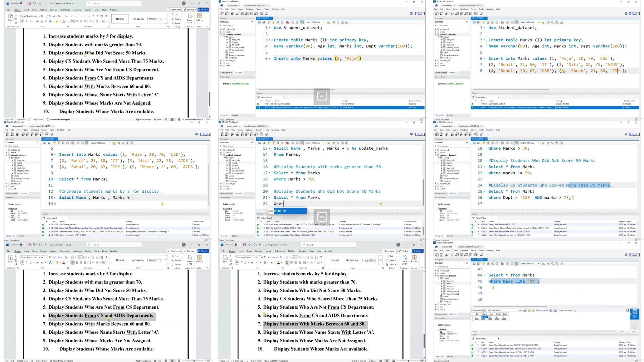This screenshot has height=362, width=644.
Task: Click Create a PDF in unhighlighted Word window
Action: 190,18
